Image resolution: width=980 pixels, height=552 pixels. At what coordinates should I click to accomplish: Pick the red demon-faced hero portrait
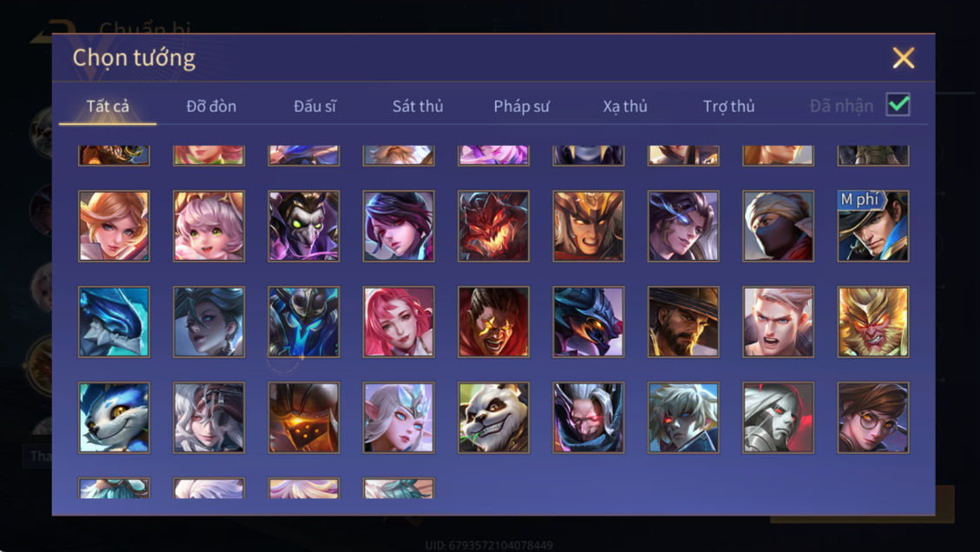[493, 226]
